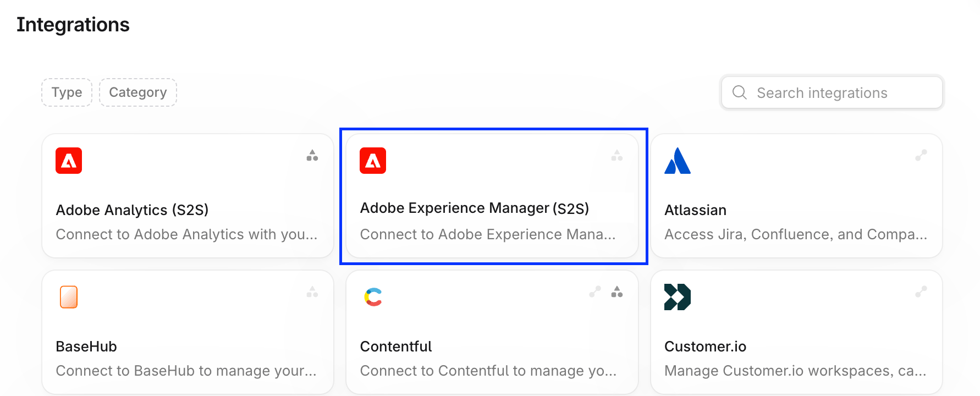
Task: Open Adobe Experience Manager (S2S) title
Action: coord(474,208)
